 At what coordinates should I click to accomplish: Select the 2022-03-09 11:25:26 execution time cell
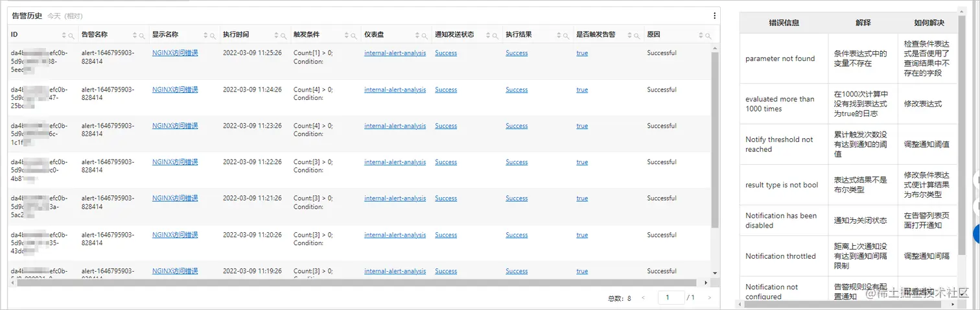pyautogui.click(x=252, y=53)
